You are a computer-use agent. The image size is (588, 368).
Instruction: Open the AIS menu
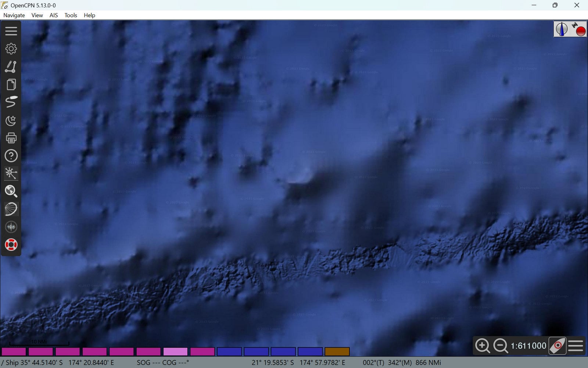point(54,15)
